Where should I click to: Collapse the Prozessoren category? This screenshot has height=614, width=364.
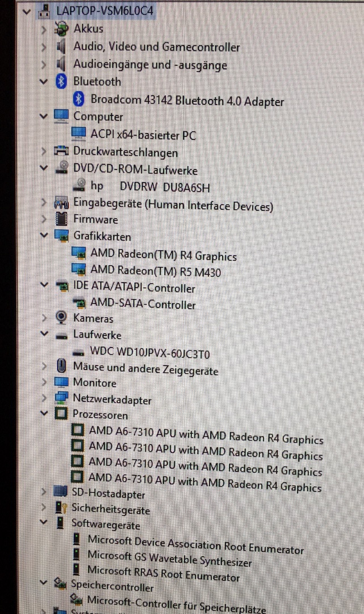44,413
